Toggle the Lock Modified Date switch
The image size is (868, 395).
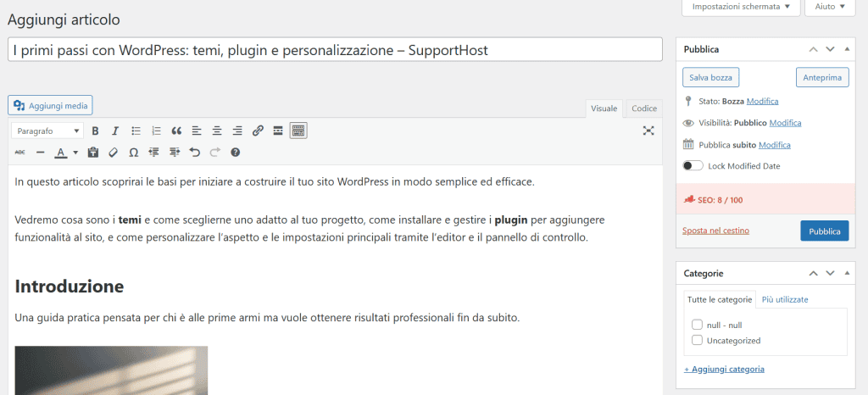[x=693, y=166]
